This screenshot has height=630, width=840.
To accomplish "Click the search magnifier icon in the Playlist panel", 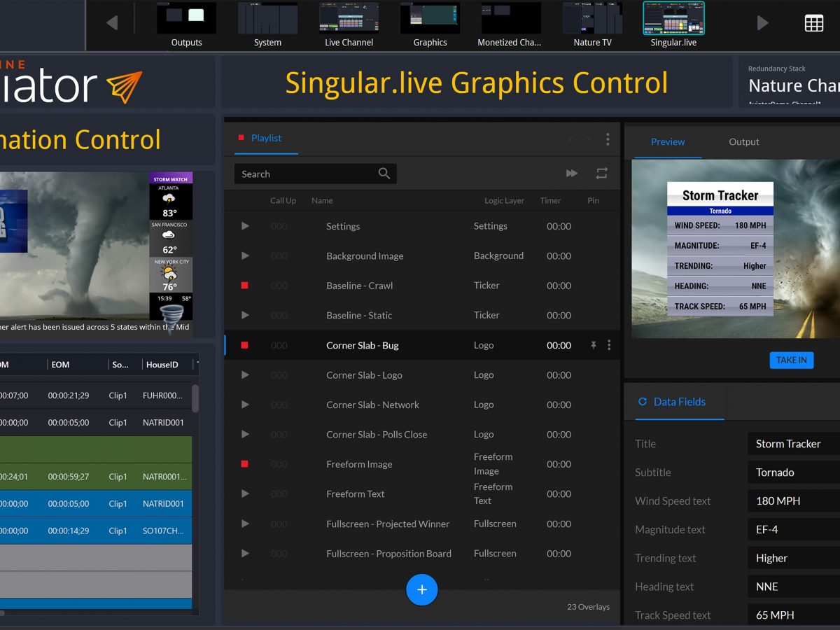I will pos(384,173).
